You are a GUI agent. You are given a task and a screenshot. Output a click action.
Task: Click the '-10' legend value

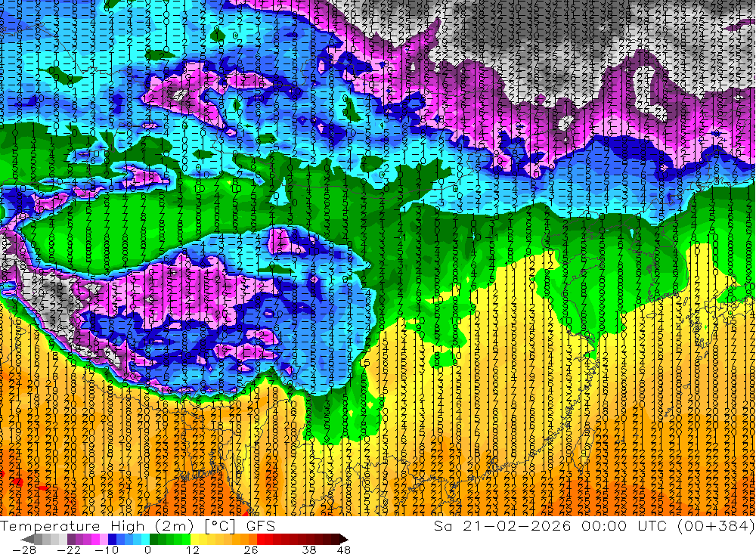tap(107, 550)
